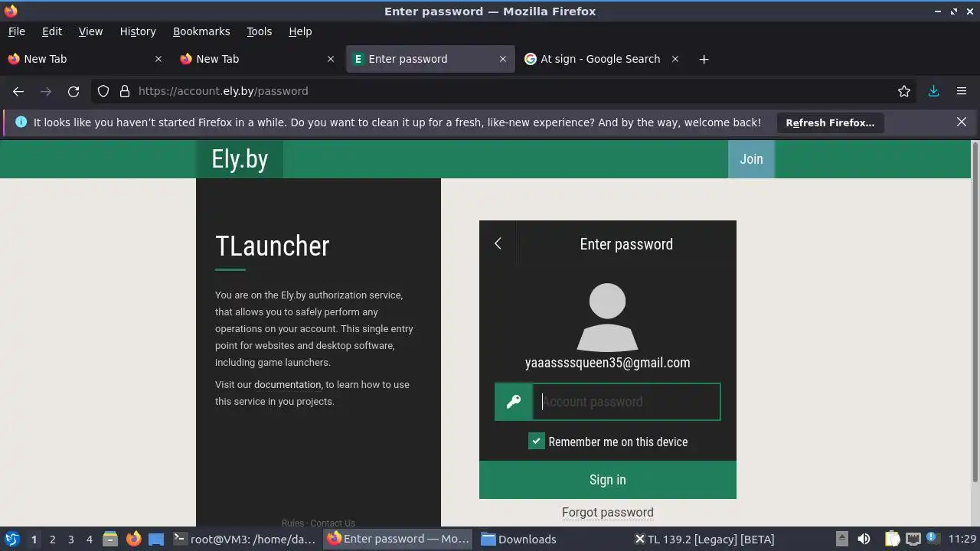The width and height of the screenshot is (980, 551).
Task: Switch to workspace 2 in taskbar
Action: (52, 540)
